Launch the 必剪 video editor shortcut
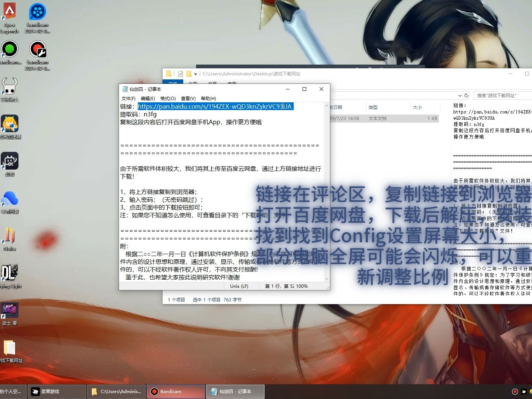 [10, 164]
